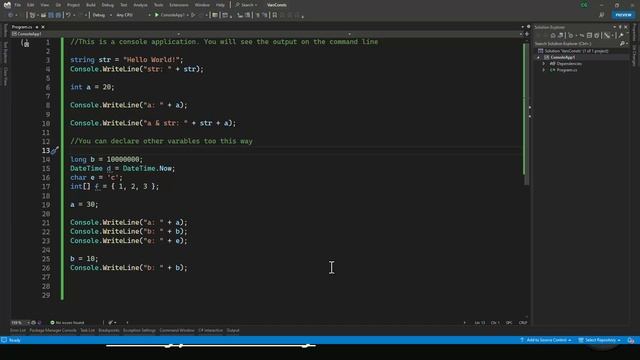
Task: Open the Breakpoints tab
Action: [109, 330]
